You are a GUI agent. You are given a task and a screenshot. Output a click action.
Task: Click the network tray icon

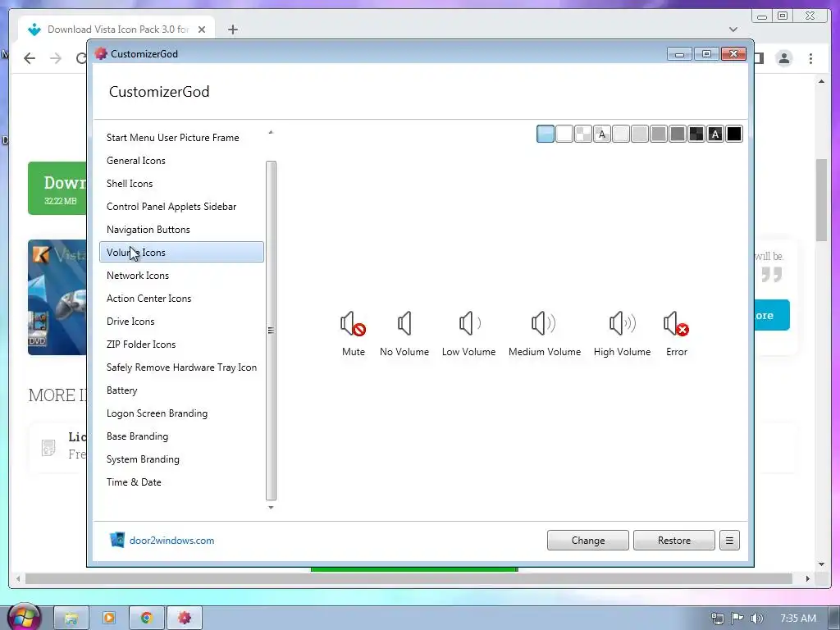[x=717, y=619]
